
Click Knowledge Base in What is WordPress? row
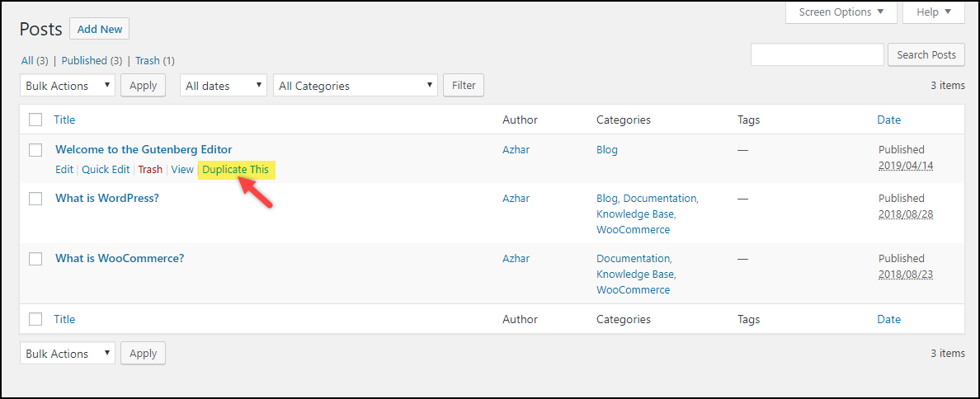point(635,214)
